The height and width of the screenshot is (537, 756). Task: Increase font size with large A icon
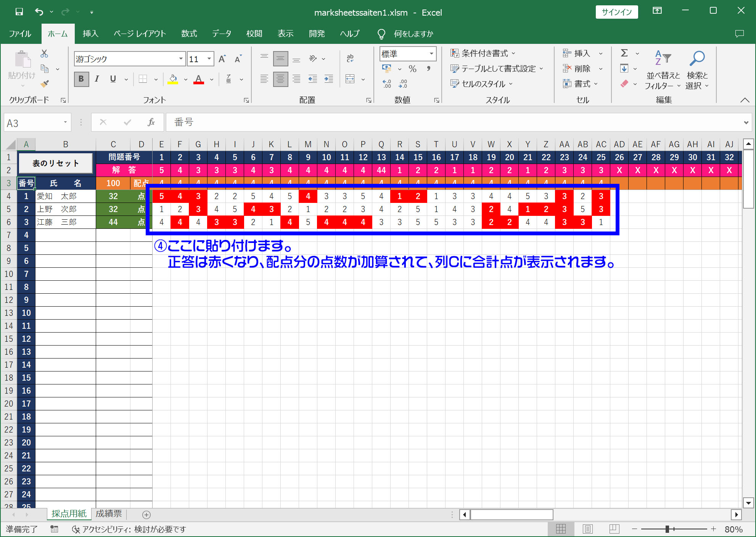coord(222,59)
